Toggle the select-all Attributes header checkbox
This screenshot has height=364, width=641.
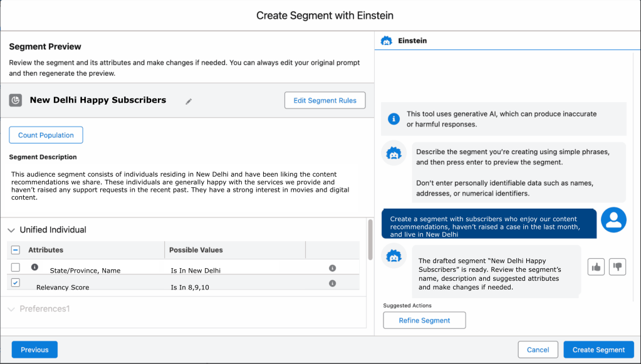(x=16, y=250)
